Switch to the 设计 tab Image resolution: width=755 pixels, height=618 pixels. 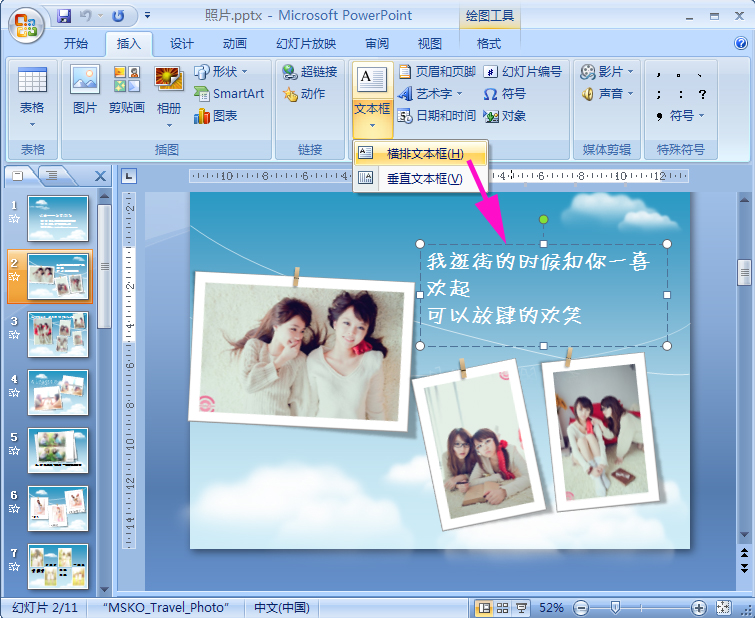click(182, 44)
